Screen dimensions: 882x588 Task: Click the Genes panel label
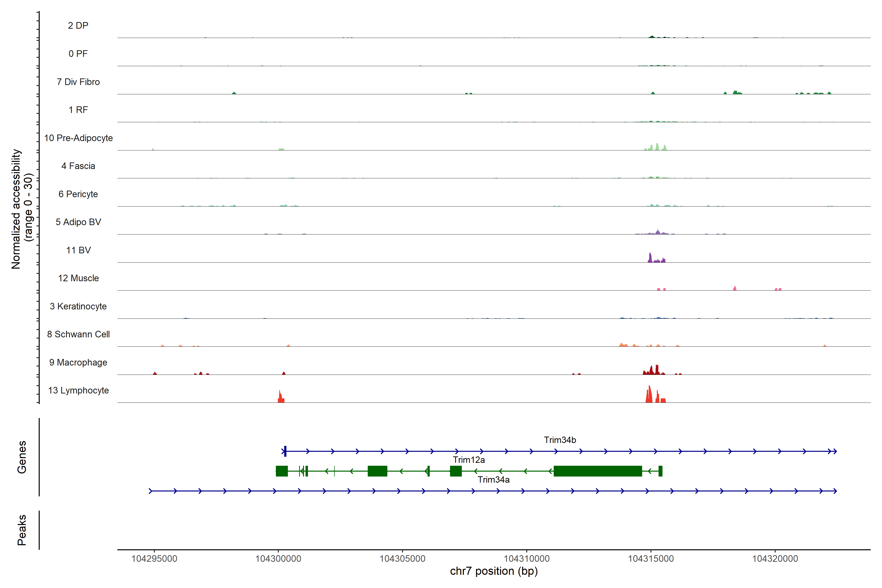22,457
